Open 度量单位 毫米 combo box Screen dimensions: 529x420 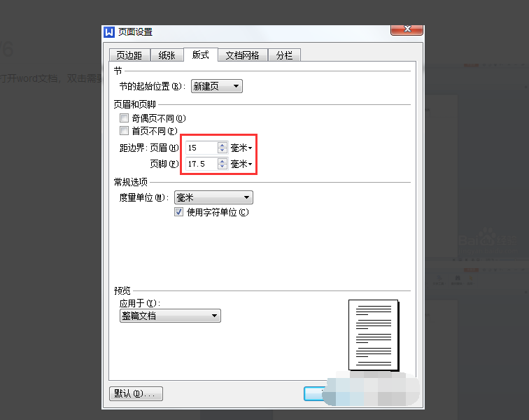click(x=213, y=197)
